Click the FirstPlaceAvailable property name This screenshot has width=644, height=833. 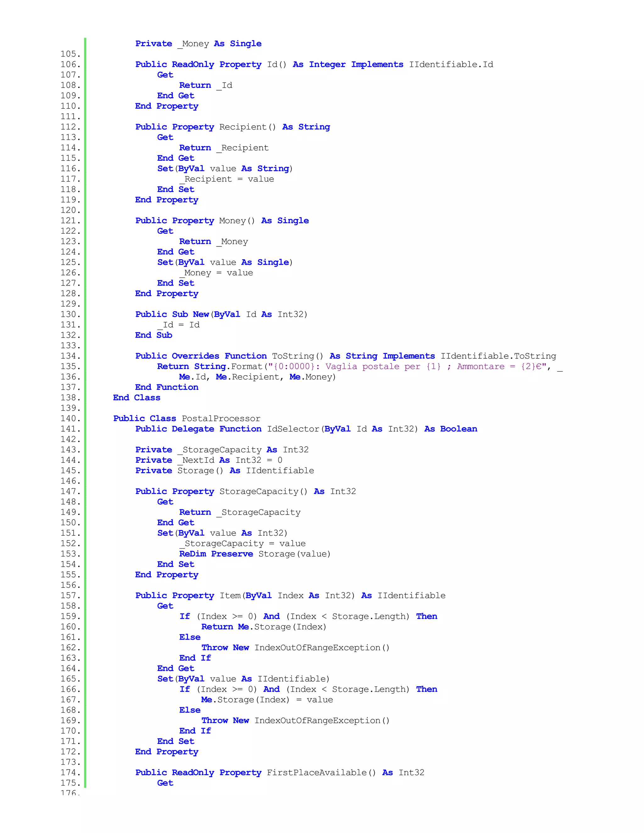[317, 772]
